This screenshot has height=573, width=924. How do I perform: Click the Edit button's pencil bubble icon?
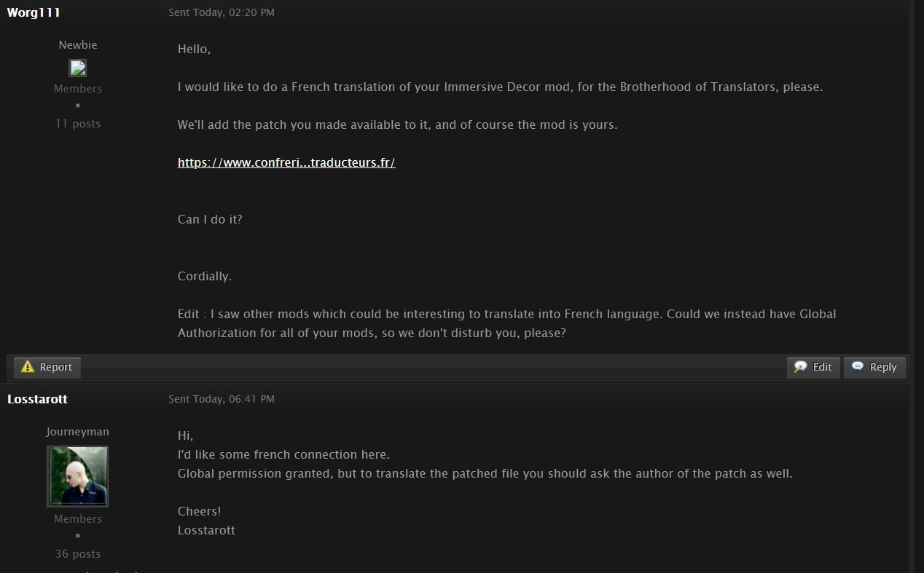point(800,367)
